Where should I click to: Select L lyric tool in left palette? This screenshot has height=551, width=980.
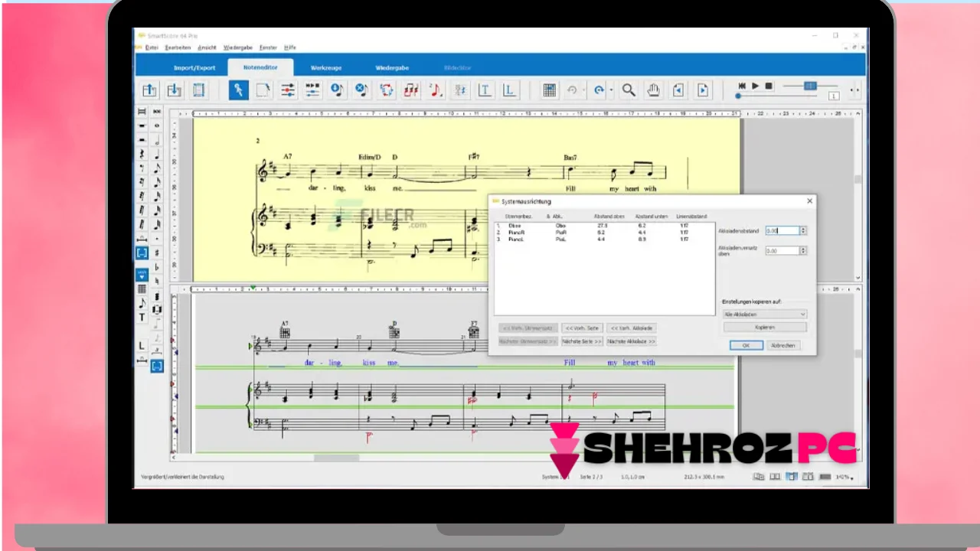tap(142, 347)
